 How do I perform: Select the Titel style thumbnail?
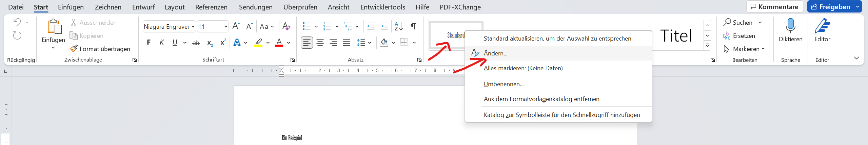[x=676, y=35]
